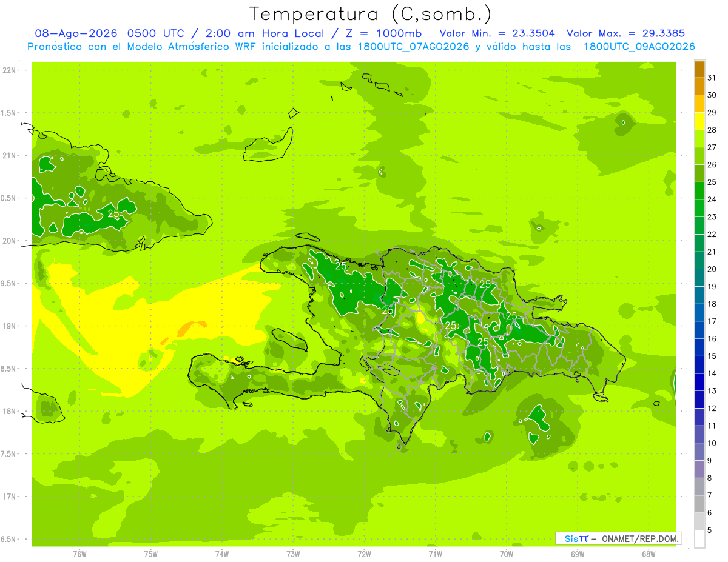The width and height of the screenshot is (728, 562).
Task: Click the 20N latitude axis label
Action: 10,241
